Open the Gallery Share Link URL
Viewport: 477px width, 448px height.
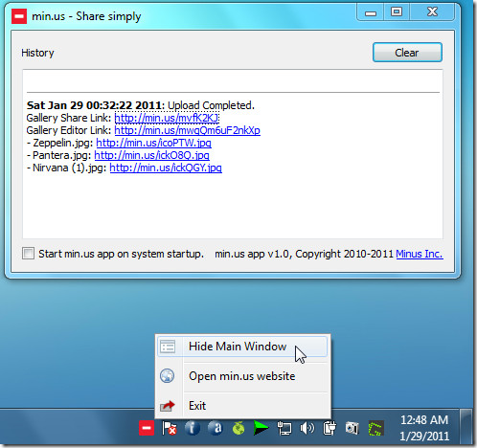pos(167,118)
